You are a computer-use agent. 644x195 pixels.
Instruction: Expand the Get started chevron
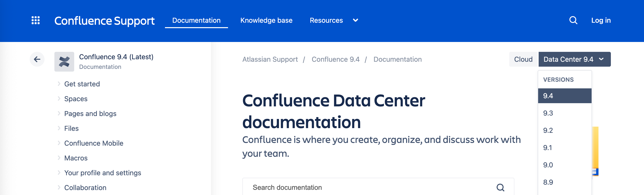[59, 84]
